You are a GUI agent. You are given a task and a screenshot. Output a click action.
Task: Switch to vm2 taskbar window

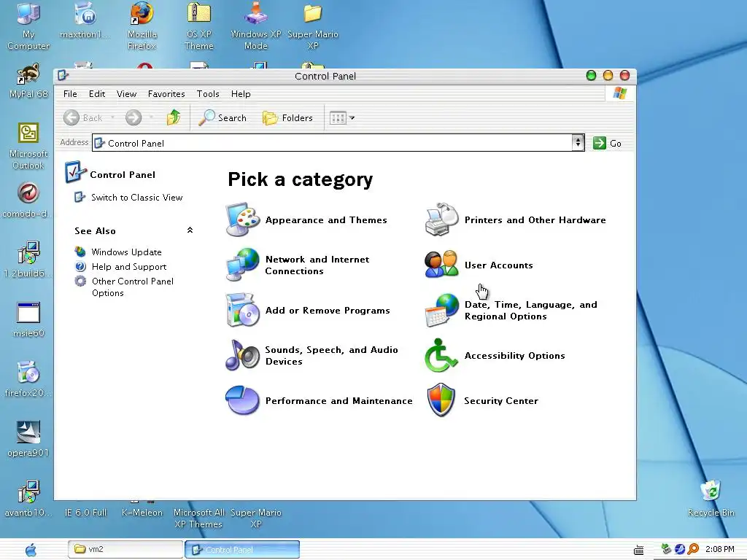coord(125,549)
